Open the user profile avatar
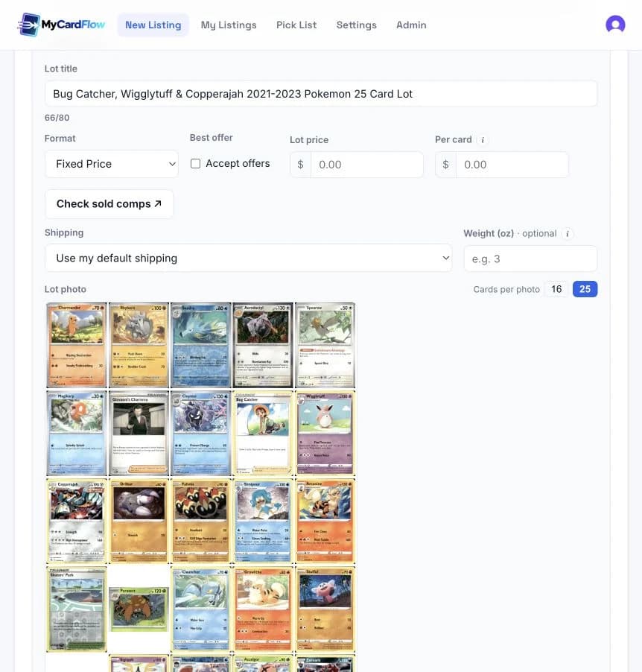This screenshot has width=642, height=672. [x=615, y=25]
